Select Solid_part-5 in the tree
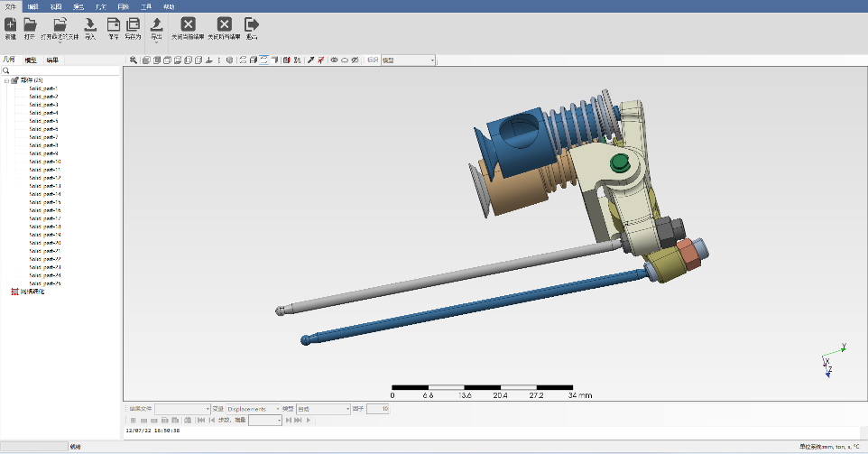Image resolution: width=868 pixels, height=454 pixels. [x=43, y=121]
